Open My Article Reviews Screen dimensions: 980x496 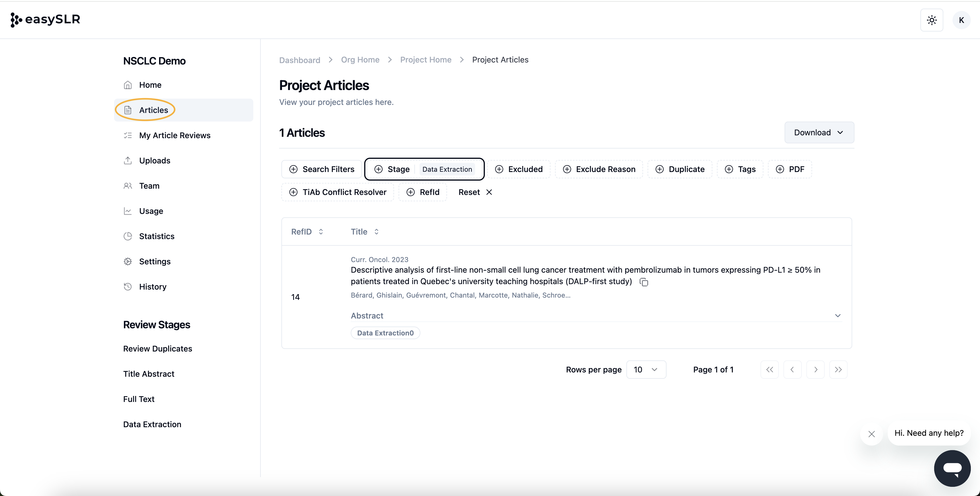tap(183, 135)
